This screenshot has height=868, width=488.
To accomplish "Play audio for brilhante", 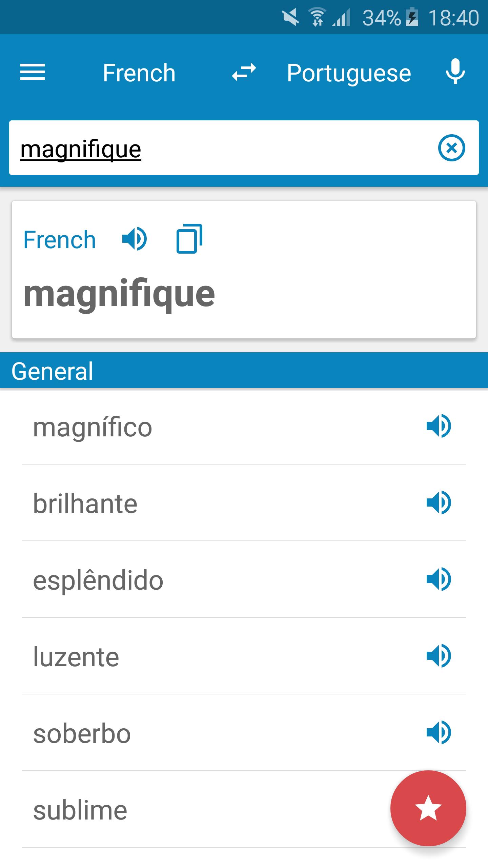I will pyautogui.click(x=439, y=503).
